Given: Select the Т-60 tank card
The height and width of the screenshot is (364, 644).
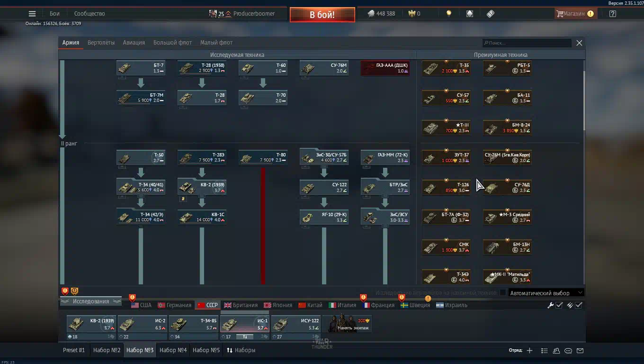Looking at the screenshot, I should click(x=263, y=68).
